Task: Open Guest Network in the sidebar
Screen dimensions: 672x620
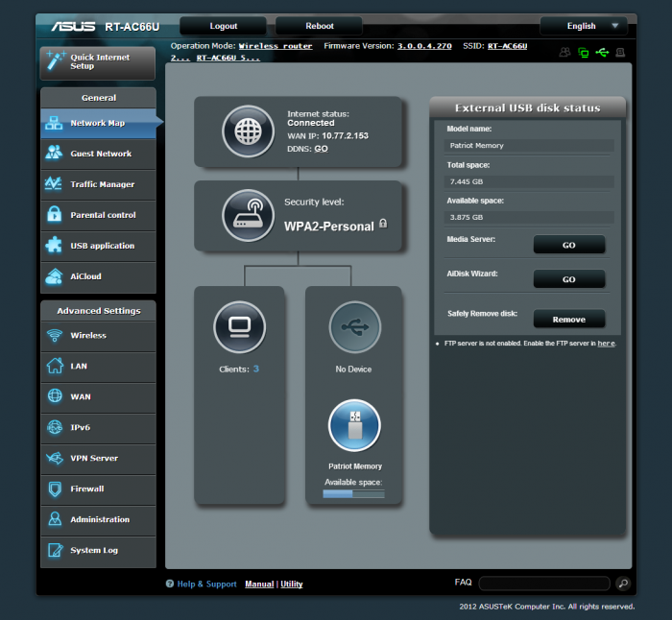Action: [98, 154]
